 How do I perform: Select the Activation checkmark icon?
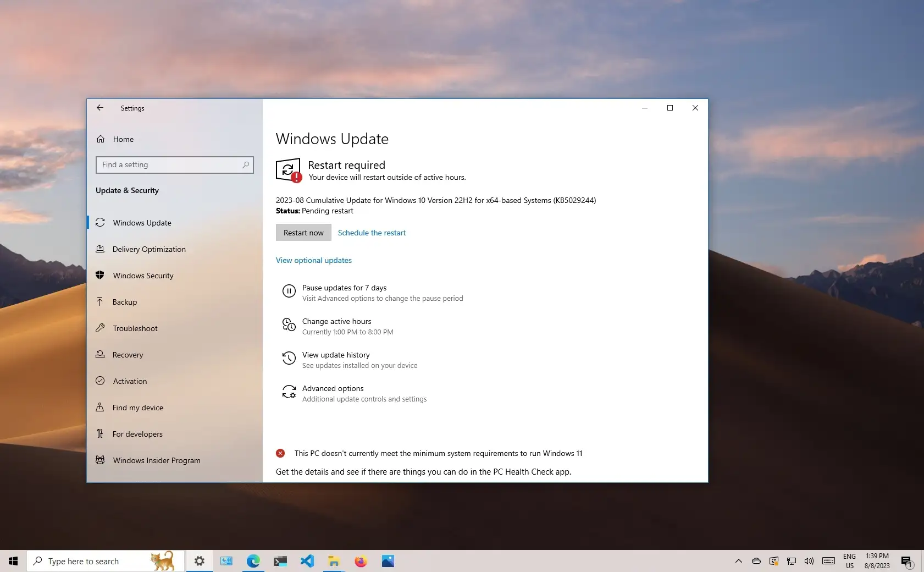point(100,381)
